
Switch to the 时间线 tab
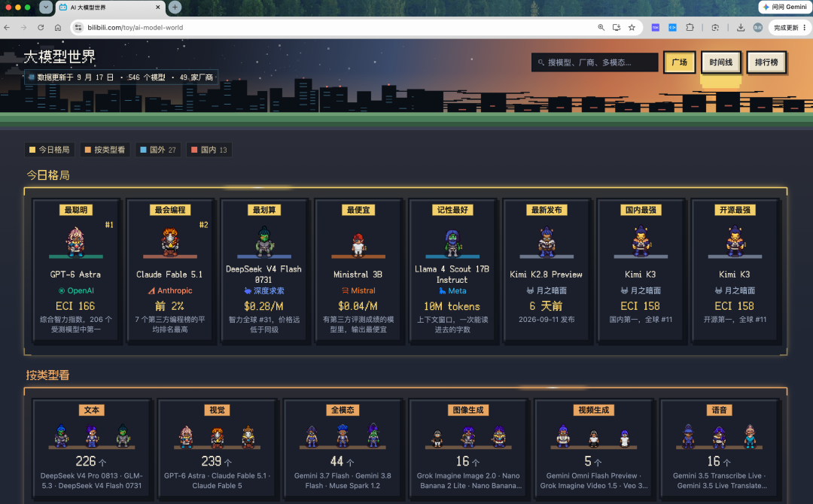[720, 62]
